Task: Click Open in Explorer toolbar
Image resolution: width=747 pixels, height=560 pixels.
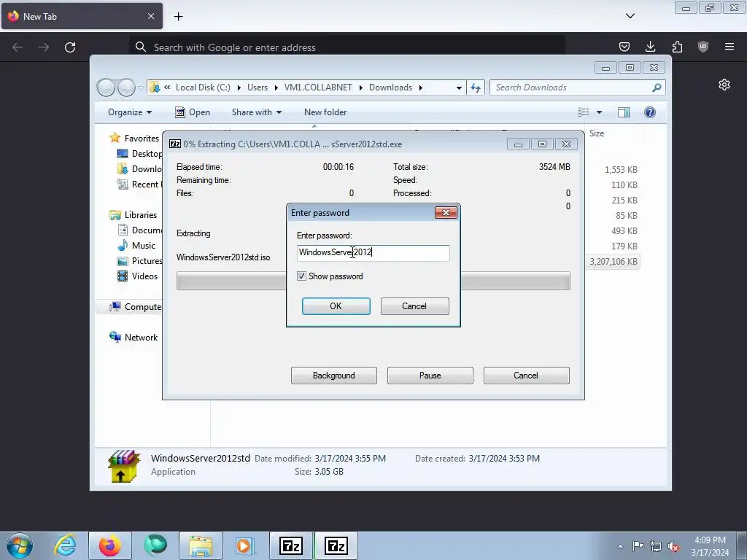Action: (x=193, y=112)
